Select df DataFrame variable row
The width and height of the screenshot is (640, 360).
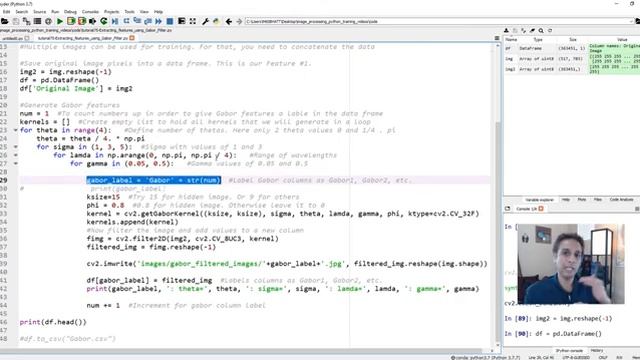(572, 48)
